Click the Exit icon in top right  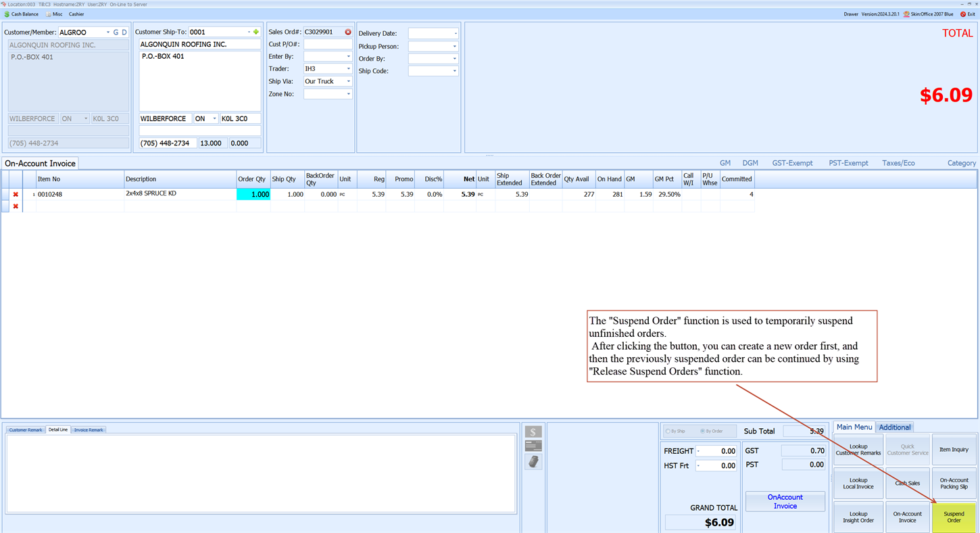click(967, 14)
